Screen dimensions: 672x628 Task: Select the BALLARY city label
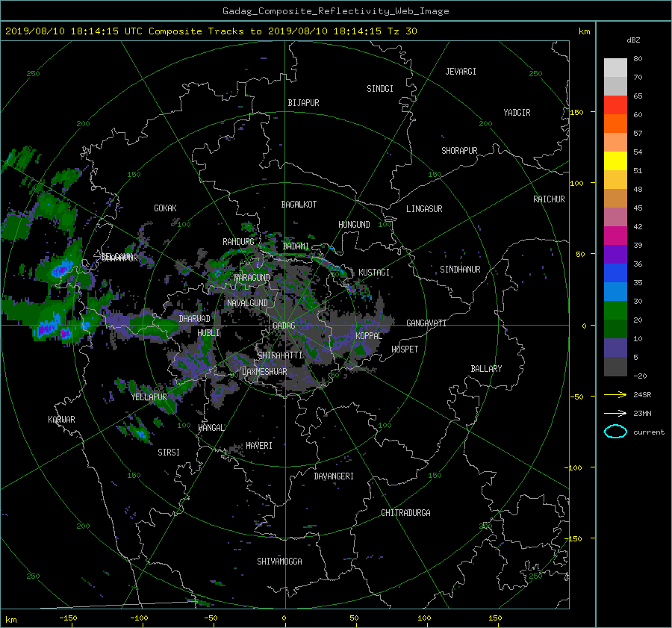tap(486, 369)
